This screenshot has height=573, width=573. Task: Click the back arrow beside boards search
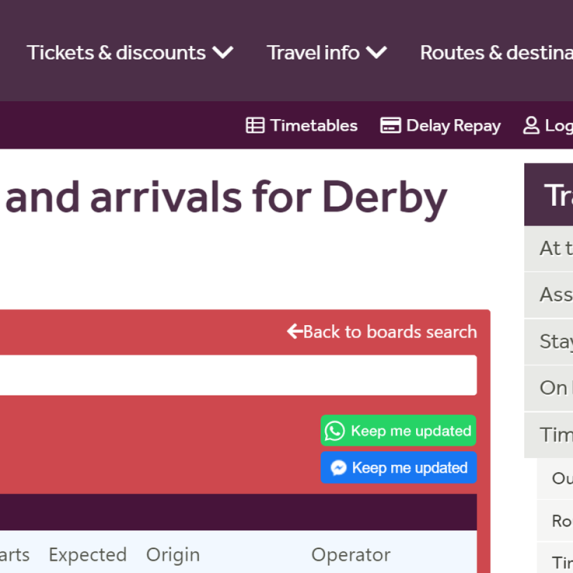[295, 331]
